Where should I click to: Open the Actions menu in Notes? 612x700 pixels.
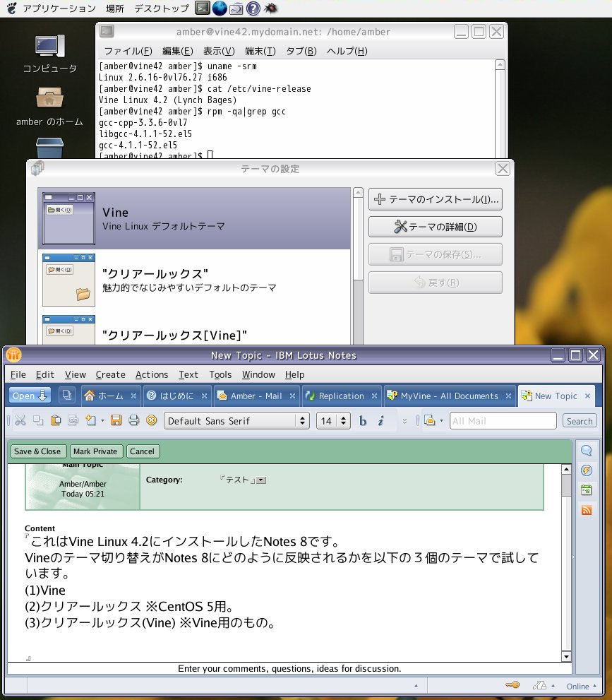click(152, 374)
